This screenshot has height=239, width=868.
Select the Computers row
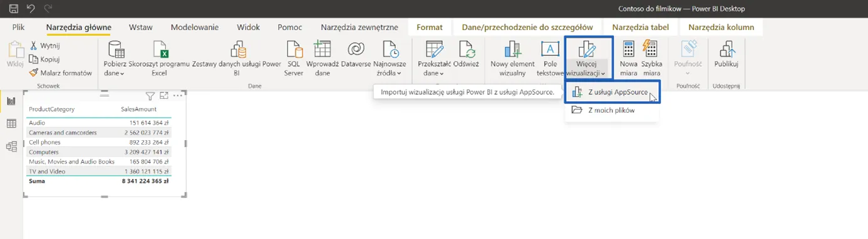99,152
